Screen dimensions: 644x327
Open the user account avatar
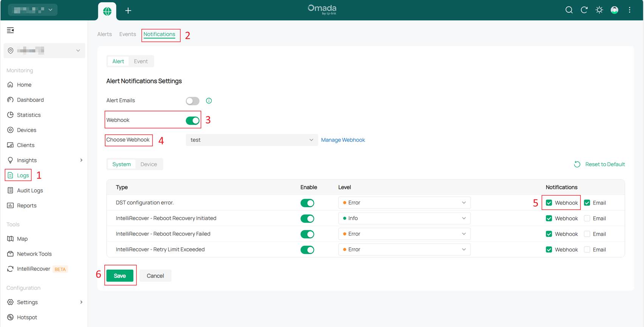coord(615,10)
